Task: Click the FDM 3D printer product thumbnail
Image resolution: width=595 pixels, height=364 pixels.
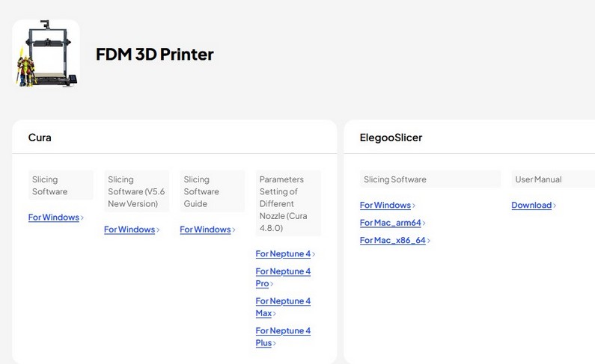Action: (x=46, y=54)
